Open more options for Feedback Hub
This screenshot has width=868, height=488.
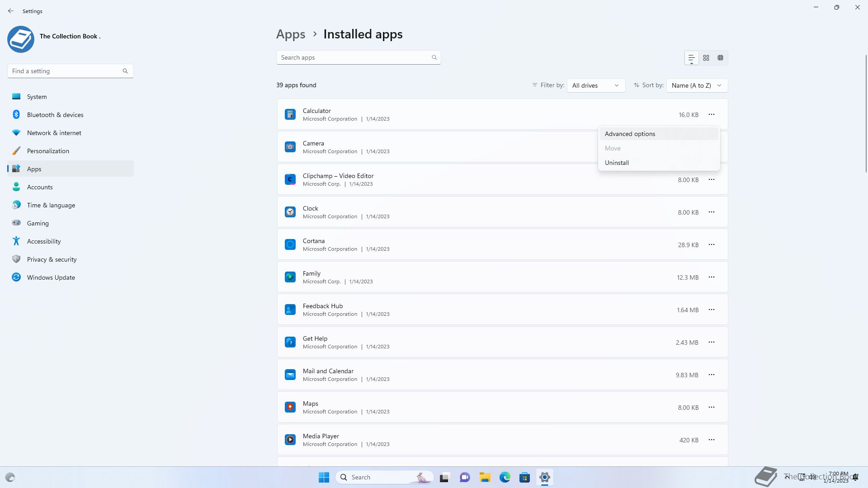click(x=712, y=310)
